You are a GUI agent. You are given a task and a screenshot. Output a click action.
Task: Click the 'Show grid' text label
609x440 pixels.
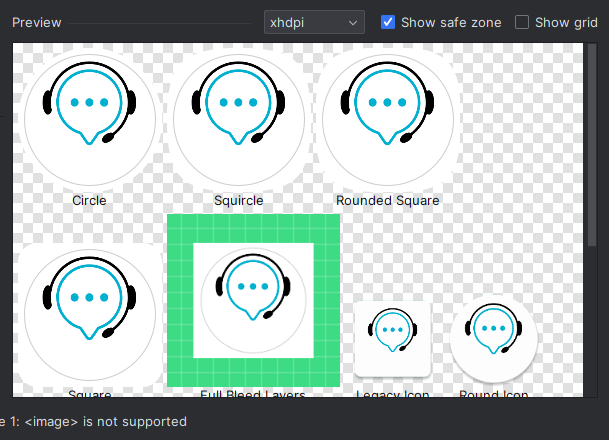[566, 22]
